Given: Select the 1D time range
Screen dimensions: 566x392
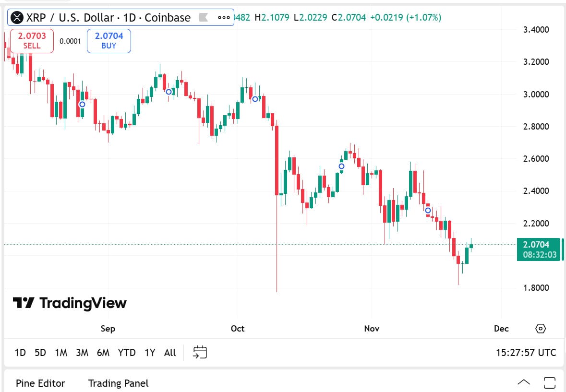Looking at the screenshot, I should [x=20, y=353].
